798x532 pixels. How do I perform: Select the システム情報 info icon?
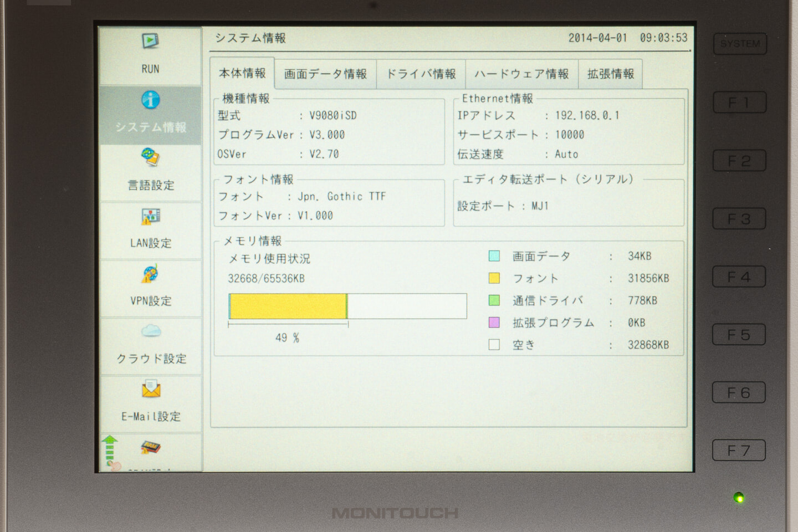tap(150, 100)
